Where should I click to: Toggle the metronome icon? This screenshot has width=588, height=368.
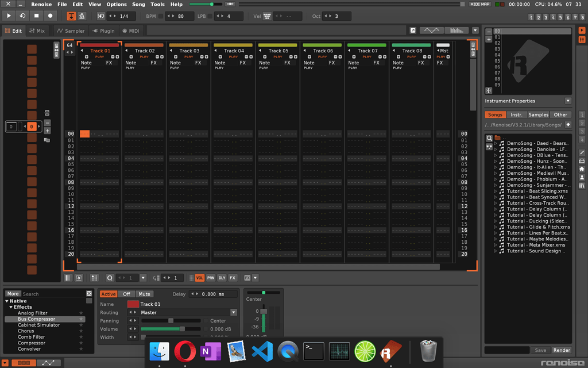82,16
